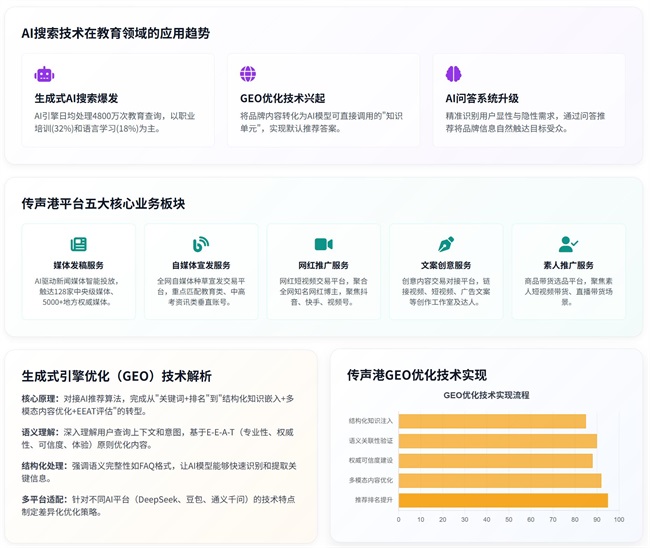Click the pen nib icon for 文案创意服务
The height and width of the screenshot is (548, 650).
(x=446, y=244)
